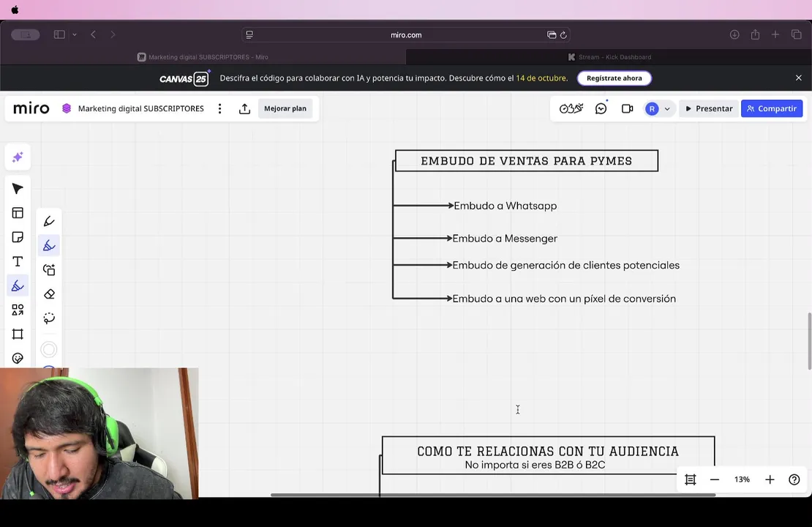Open shapes and apps tool
The width and height of the screenshot is (812, 527).
[18, 310]
